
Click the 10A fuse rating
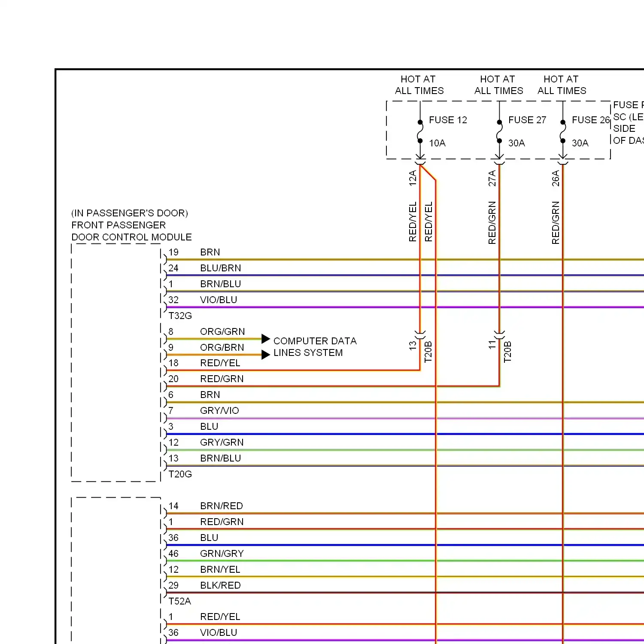point(437,143)
